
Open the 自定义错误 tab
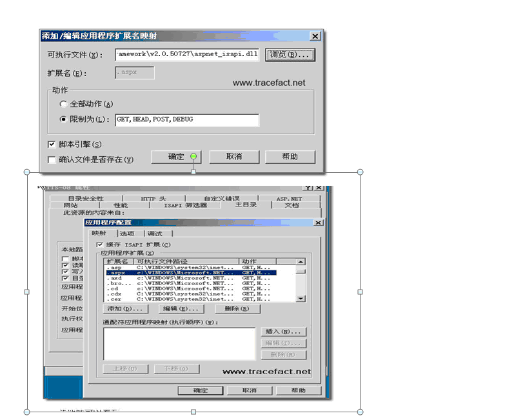click(x=222, y=199)
